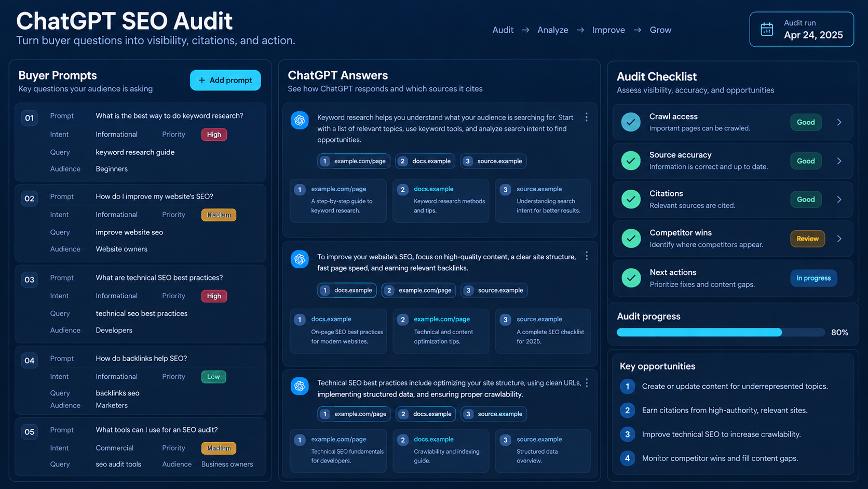Click the 03 number badge in Buyer Prompts
This screenshot has width=868, height=489.
30,280
